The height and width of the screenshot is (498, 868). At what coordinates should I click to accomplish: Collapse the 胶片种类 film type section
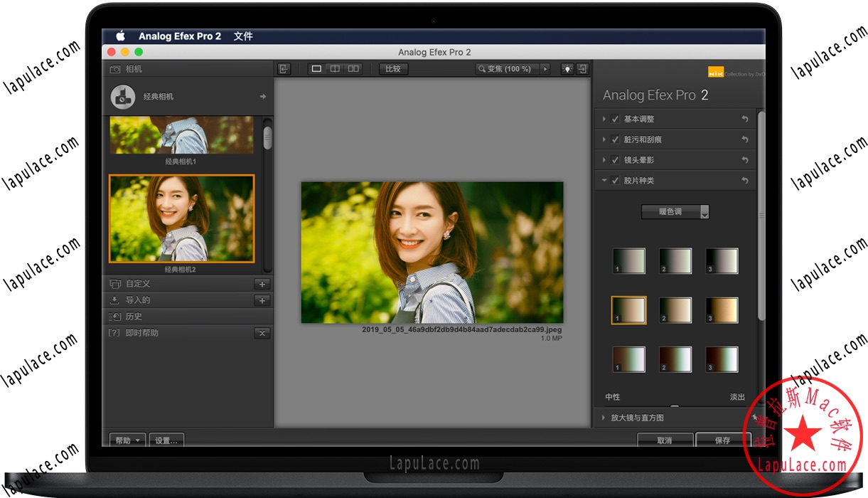tap(604, 180)
